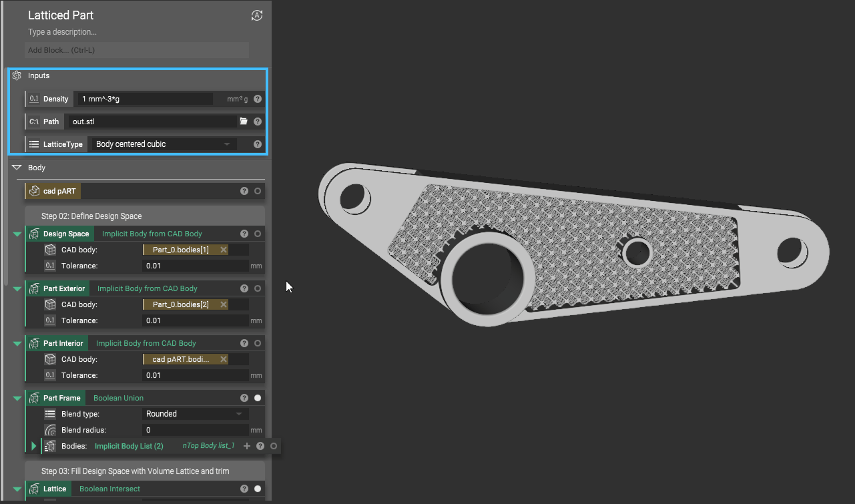
Task: Click the Design Space Tolerance field
Action: coord(196,266)
